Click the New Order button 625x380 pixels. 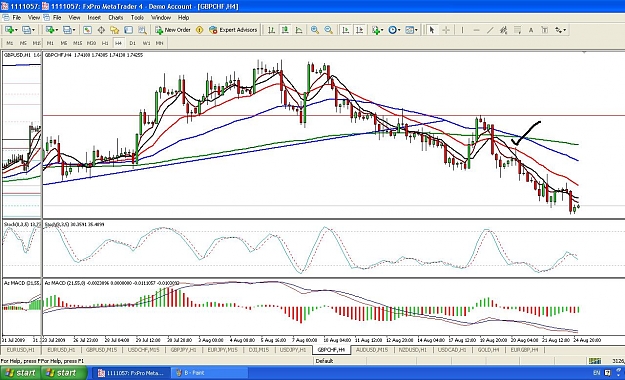click(x=173, y=30)
